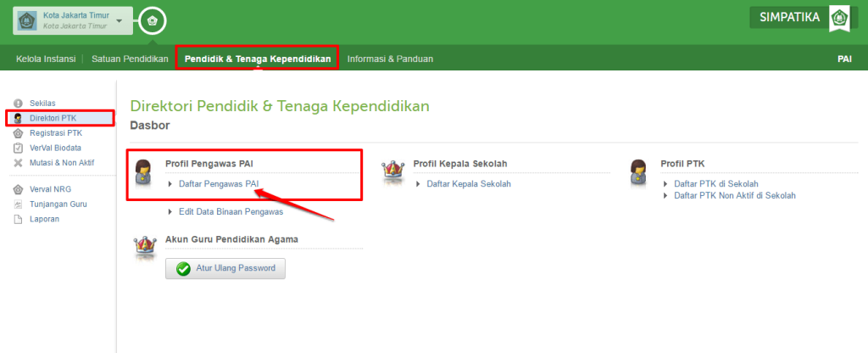This screenshot has width=868, height=353.
Task: Click the Registrasi PTK badge icon
Action: pyautogui.click(x=19, y=133)
